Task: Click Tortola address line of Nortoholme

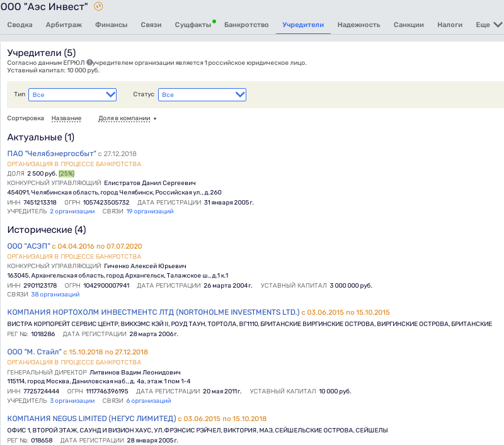Action: click(x=249, y=324)
